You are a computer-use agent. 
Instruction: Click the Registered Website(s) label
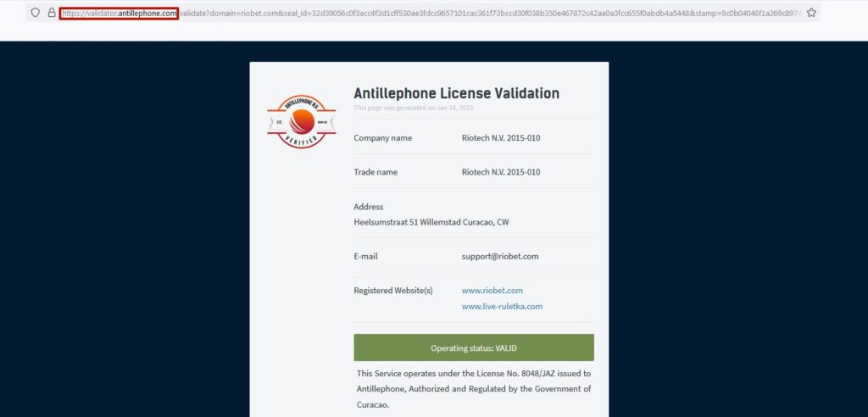click(x=393, y=290)
